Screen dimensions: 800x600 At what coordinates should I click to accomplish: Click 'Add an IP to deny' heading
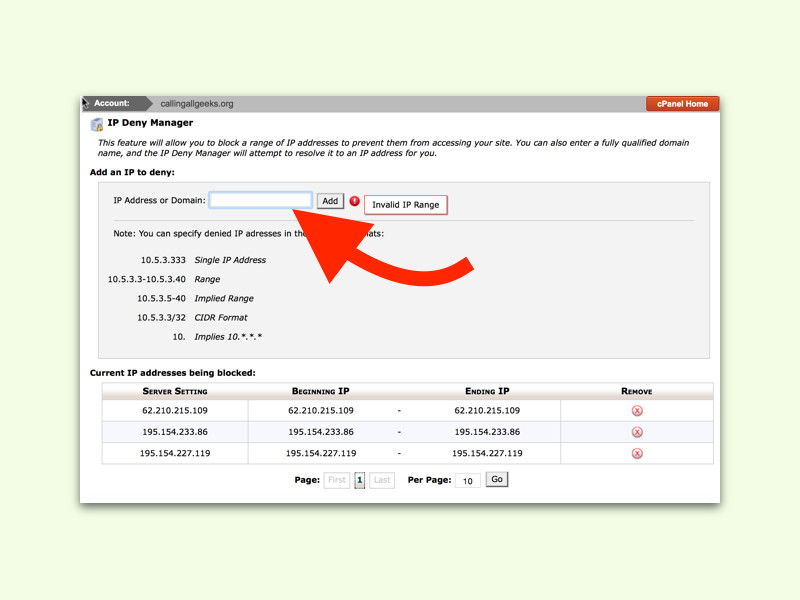(x=132, y=172)
